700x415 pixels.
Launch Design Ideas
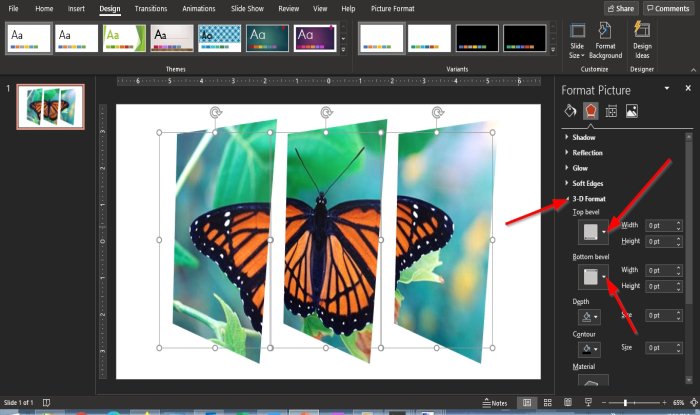point(640,45)
